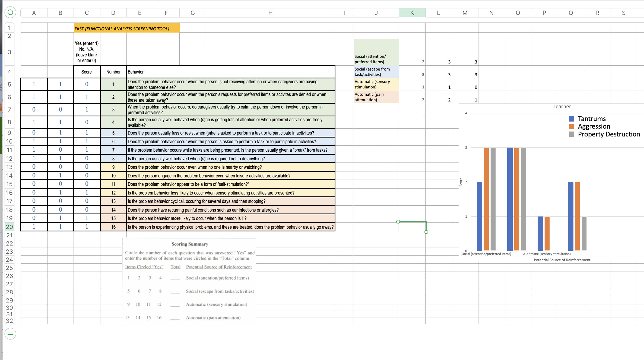Image resolution: width=644 pixels, height=360 pixels.
Task: Select the gray Property Destruction legend swatch
Action: (571, 134)
